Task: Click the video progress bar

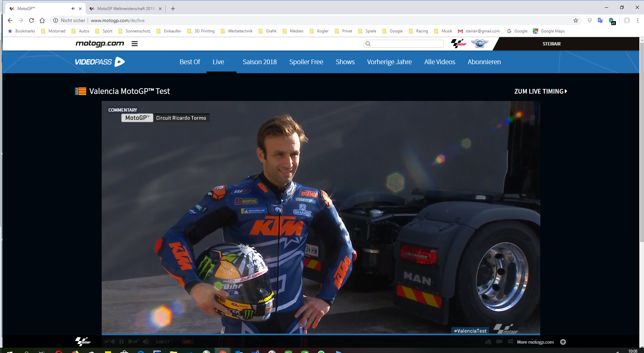Action: pyautogui.click(x=320, y=334)
